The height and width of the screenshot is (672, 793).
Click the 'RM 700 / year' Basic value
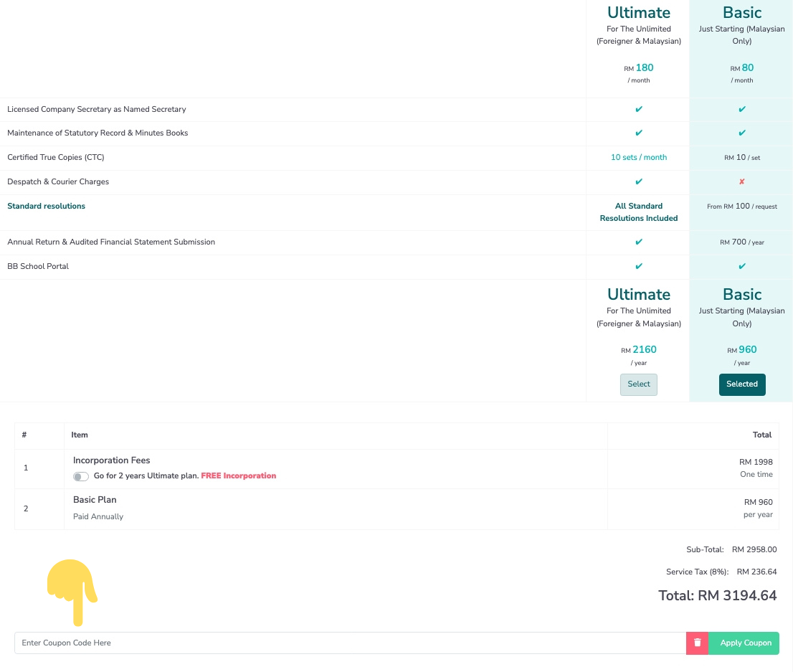click(x=742, y=242)
